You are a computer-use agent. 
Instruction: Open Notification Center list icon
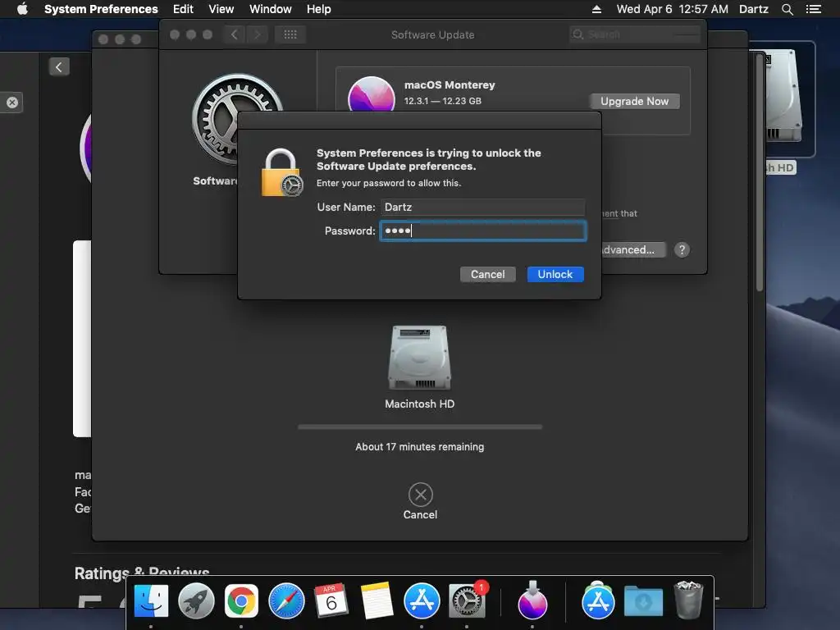click(x=813, y=9)
